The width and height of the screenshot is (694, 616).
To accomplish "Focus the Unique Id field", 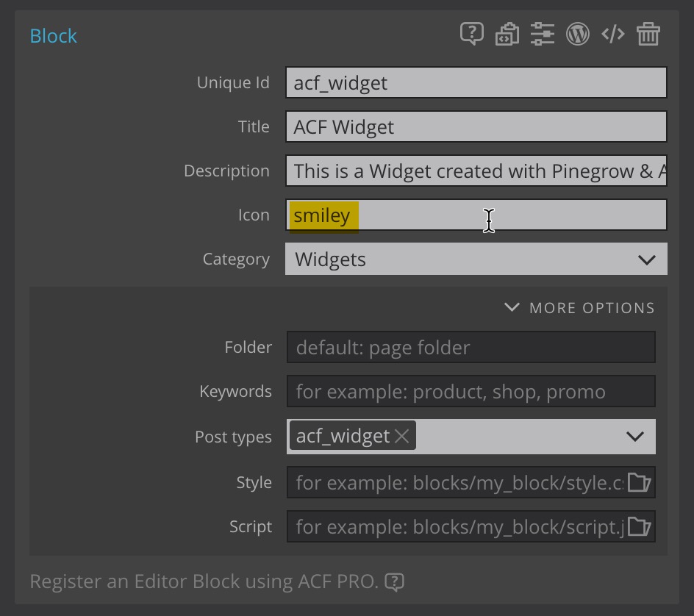I will (476, 82).
